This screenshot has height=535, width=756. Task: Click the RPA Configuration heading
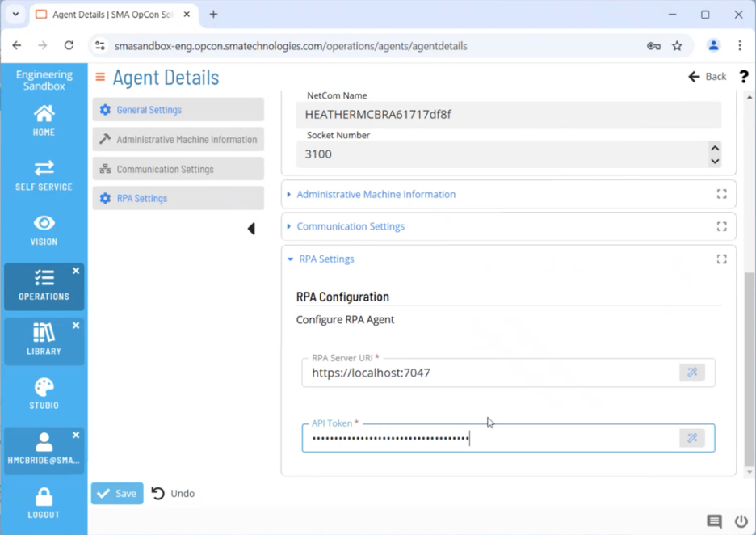click(x=342, y=297)
